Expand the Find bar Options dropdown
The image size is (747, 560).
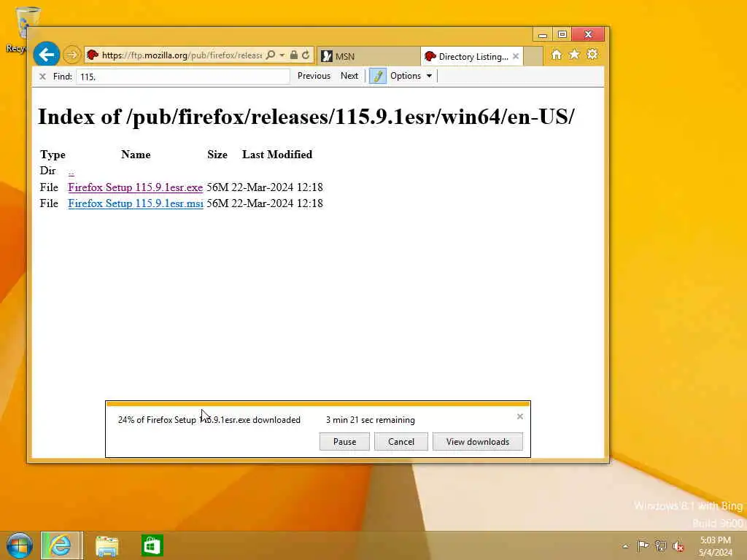click(x=411, y=76)
